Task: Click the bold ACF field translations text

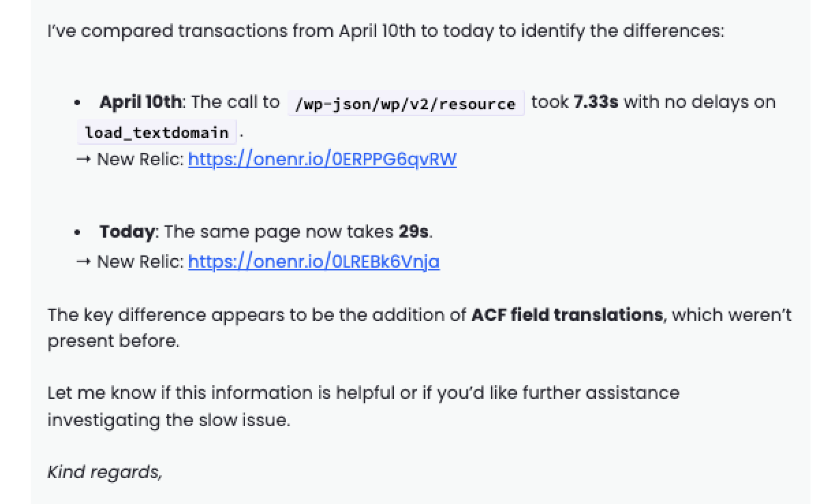Action: (x=567, y=315)
